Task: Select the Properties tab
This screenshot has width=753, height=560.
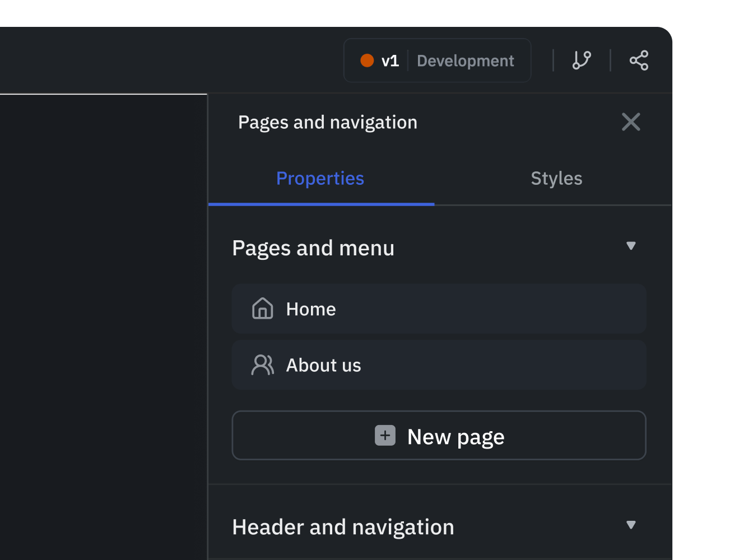Action: [320, 179]
